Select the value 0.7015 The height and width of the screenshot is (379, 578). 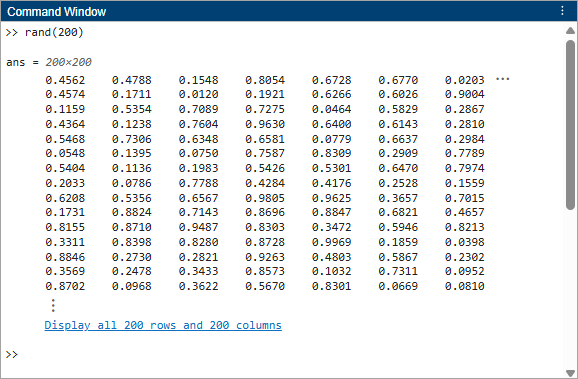click(464, 198)
